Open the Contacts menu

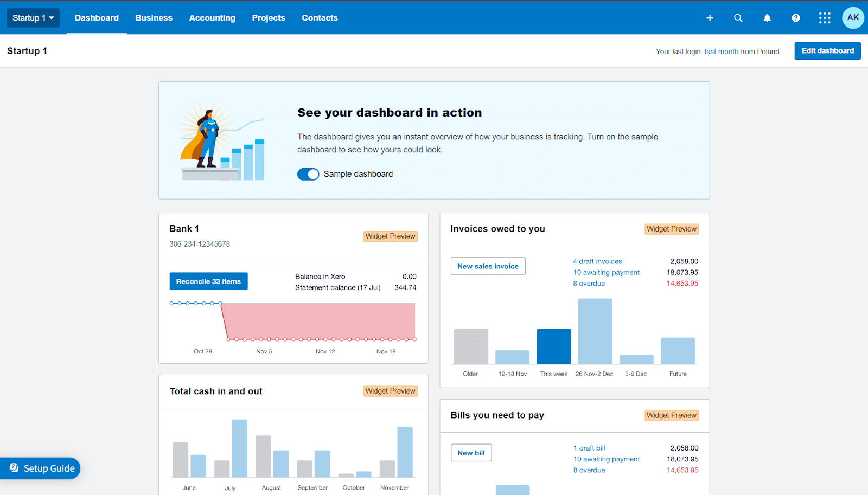pos(320,18)
